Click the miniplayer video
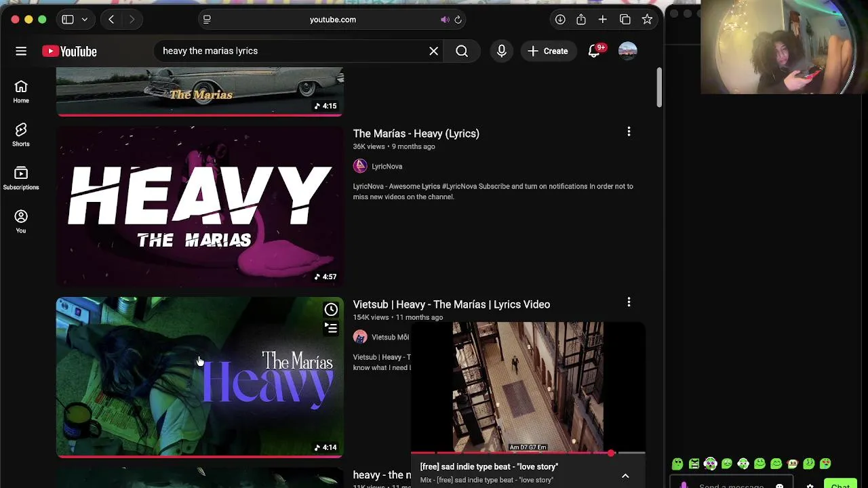The width and height of the screenshot is (868, 488). pyautogui.click(x=528, y=386)
